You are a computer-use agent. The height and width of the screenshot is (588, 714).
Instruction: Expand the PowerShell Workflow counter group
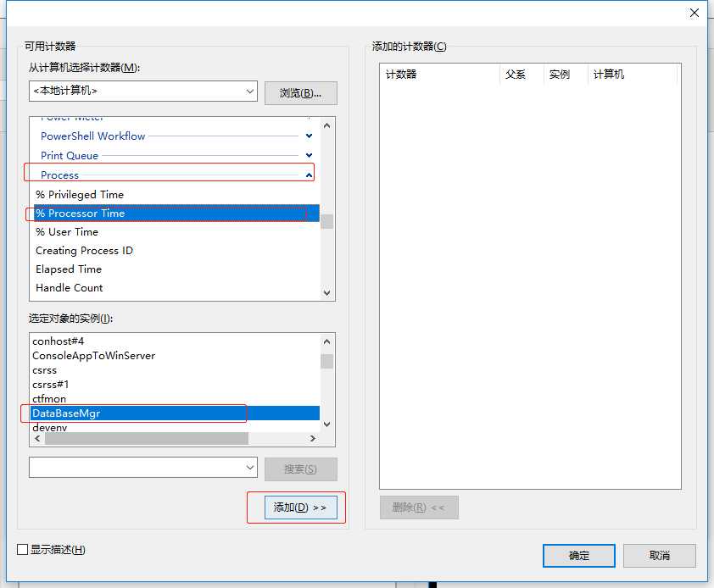click(x=310, y=136)
